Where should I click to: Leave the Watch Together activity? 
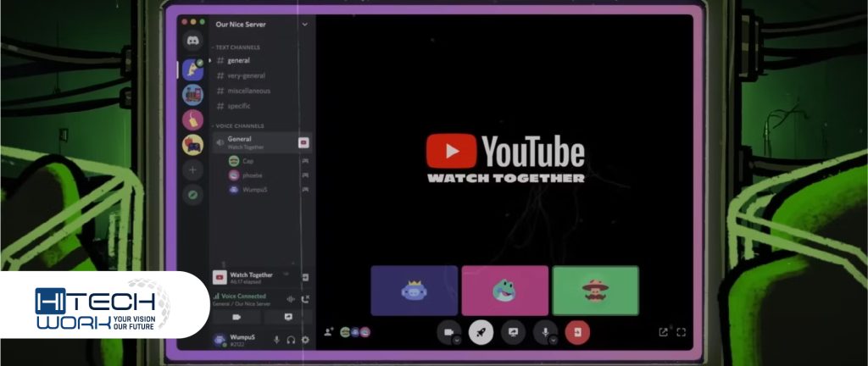coord(305,277)
